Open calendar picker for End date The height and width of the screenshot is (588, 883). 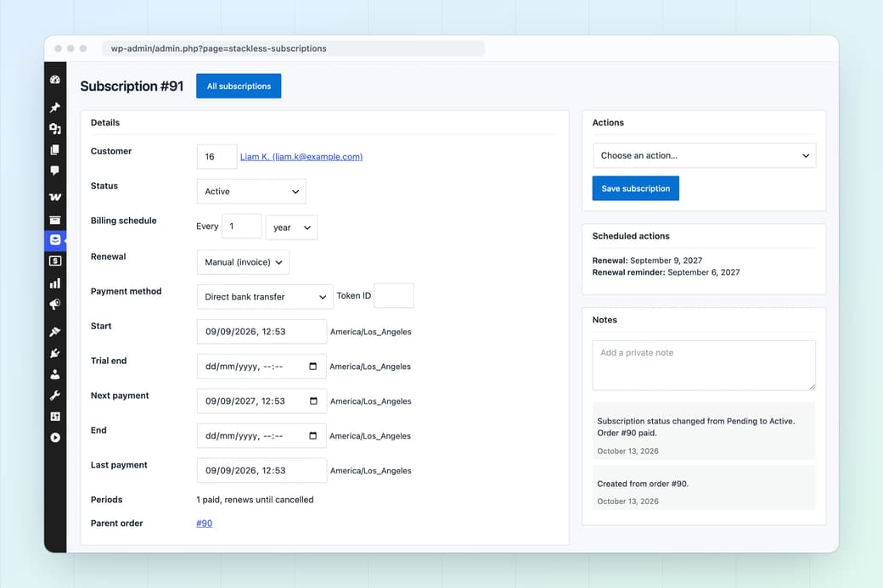click(x=313, y=436)
